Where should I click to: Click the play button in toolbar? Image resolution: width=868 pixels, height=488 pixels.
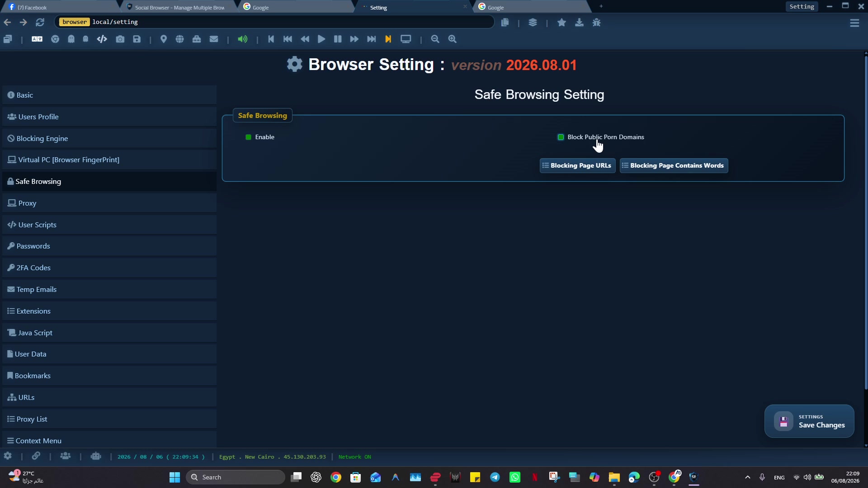pyautogui.click(x=321, y=39)
